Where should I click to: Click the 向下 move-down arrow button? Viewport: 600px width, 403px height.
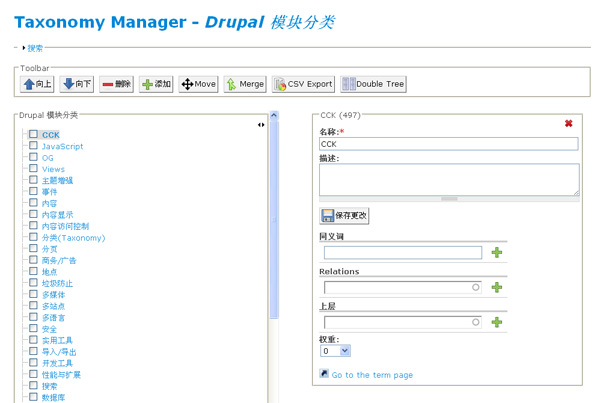tap(77, 84)
